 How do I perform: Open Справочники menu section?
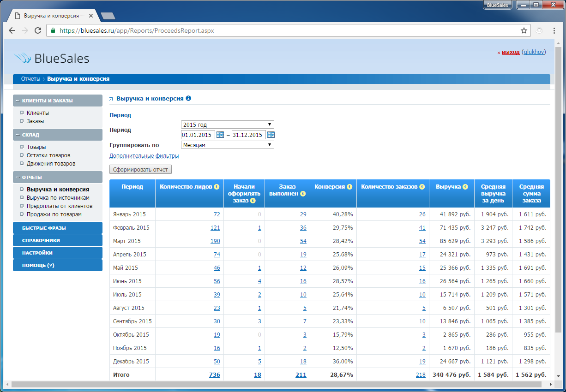coord(58,240)
